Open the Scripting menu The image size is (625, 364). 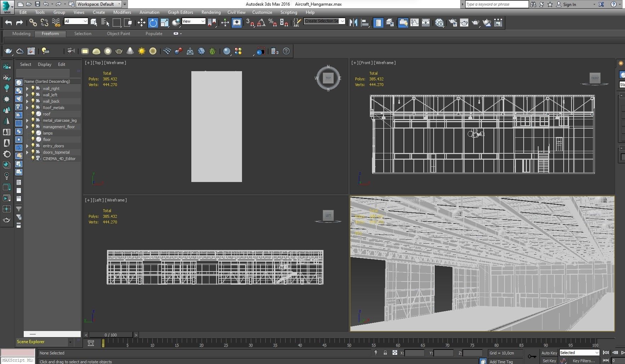click(x=289, y=12)
